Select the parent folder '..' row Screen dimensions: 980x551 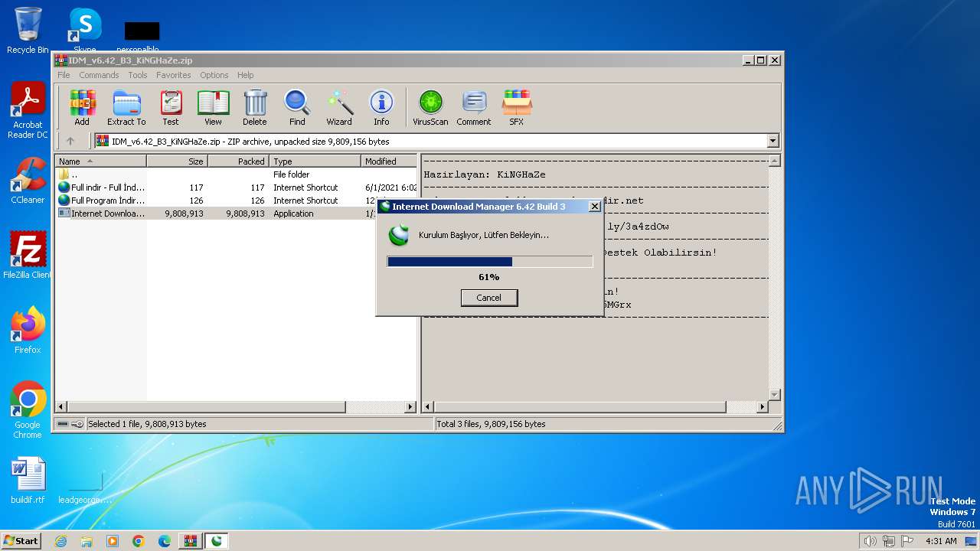tap(237, 174)
